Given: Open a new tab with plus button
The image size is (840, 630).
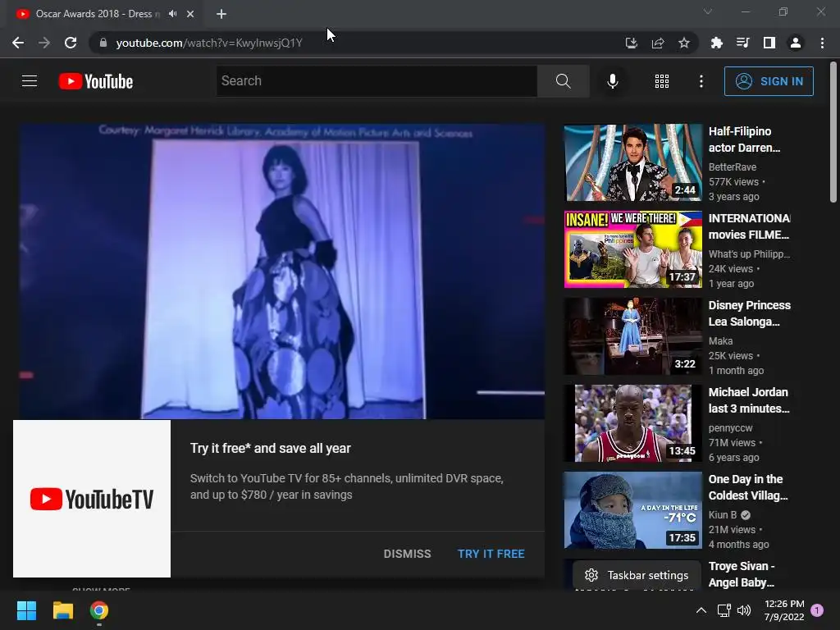Looking at the screenshot, I should [x=221, y=14].
